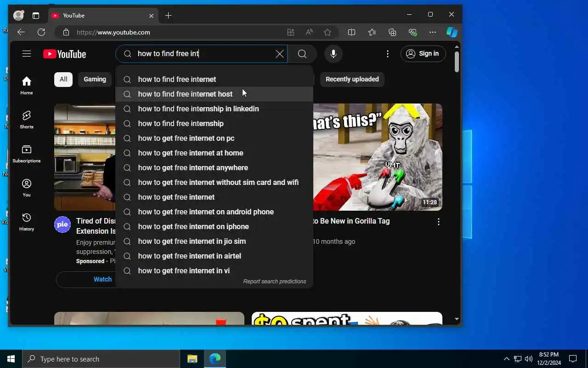The height and width of the screenshot is (368, 588).
Task: Open the Windows Start menu
Action: point(11,359)
